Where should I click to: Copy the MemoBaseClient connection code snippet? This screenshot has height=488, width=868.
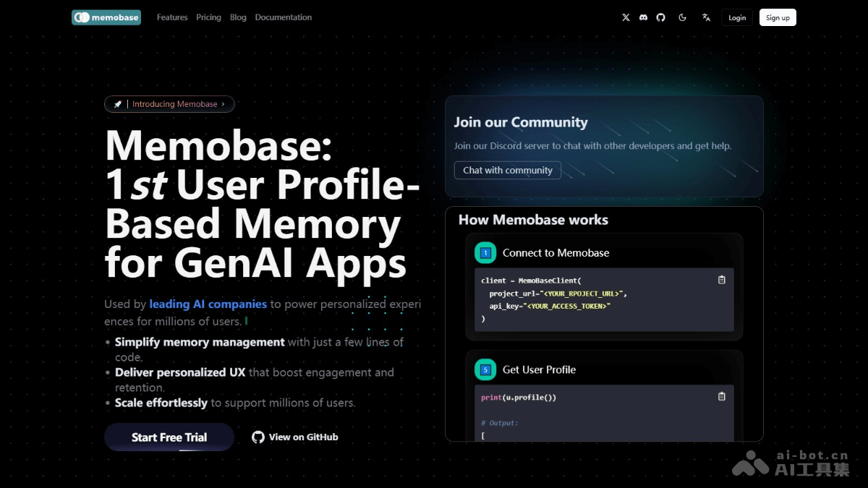click(x=721, y=280)
